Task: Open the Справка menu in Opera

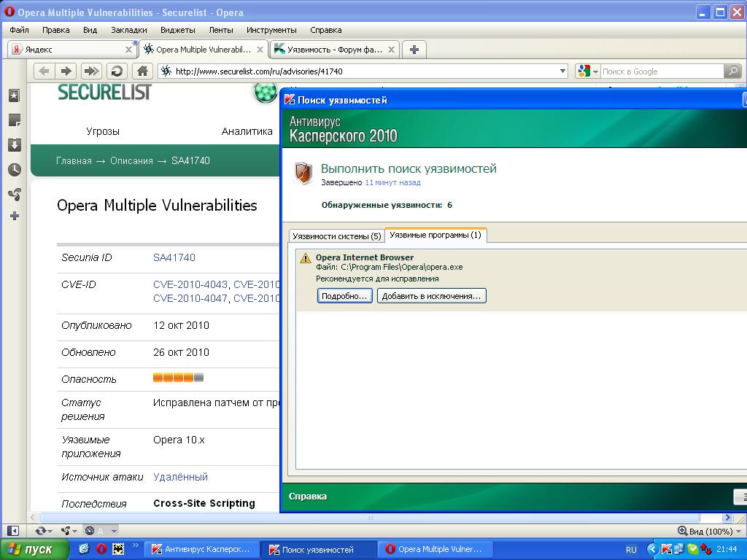Action: point(326,30)
